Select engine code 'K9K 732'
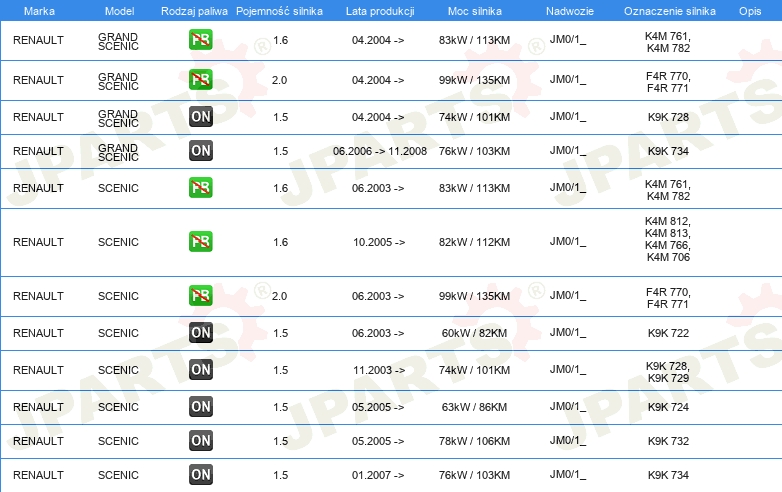 (x=668, y=441)
